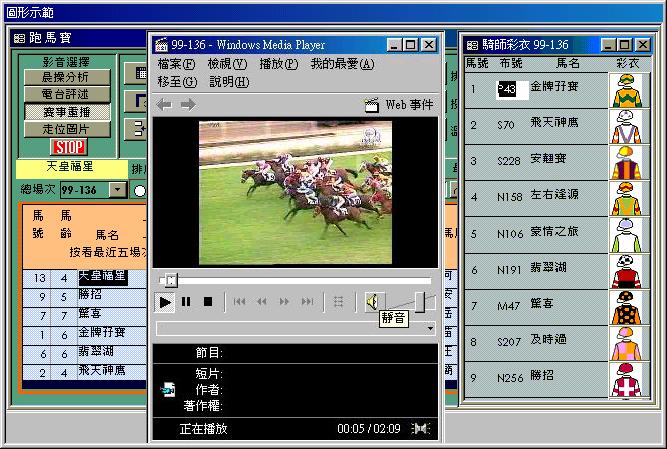
Task: Stop the video with the square button
Action: click(x=208, y=301)
